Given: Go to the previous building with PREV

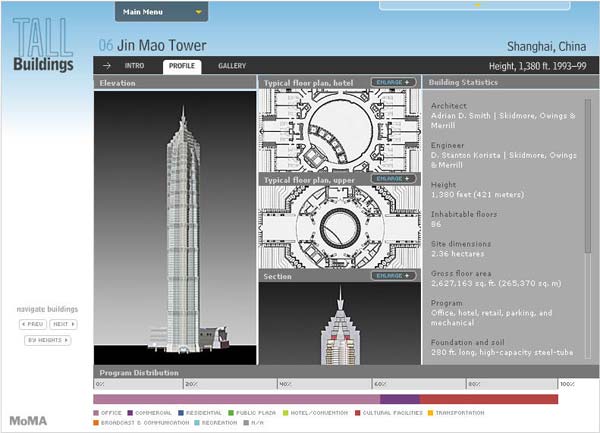Looking at the screenshot, I should pyautogui.click(x=33, y=324).
